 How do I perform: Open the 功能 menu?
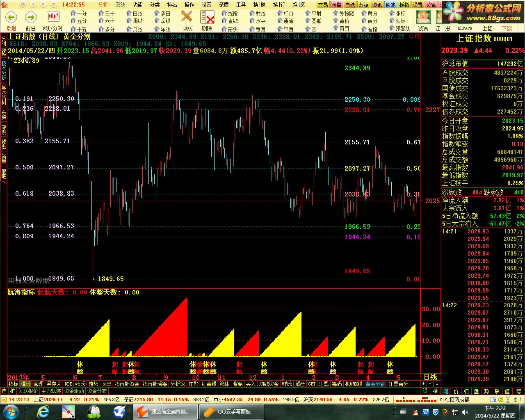[138, 5]
